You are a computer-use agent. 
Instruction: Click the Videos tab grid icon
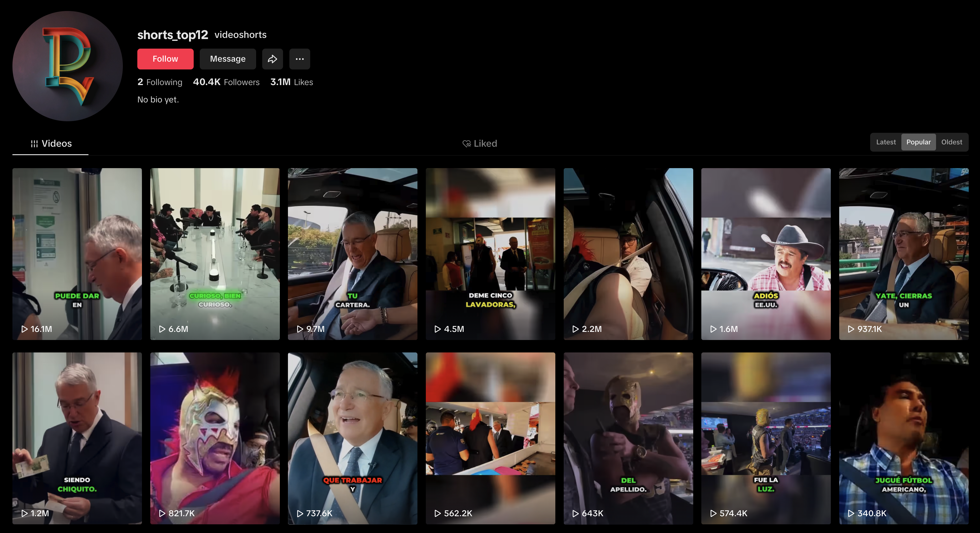[34, 144]
